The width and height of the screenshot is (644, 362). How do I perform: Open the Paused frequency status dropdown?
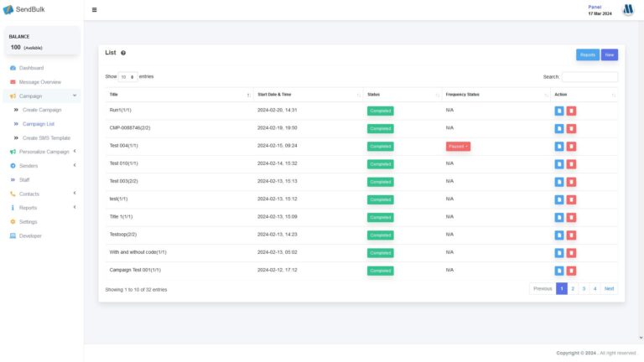[458, 146]
